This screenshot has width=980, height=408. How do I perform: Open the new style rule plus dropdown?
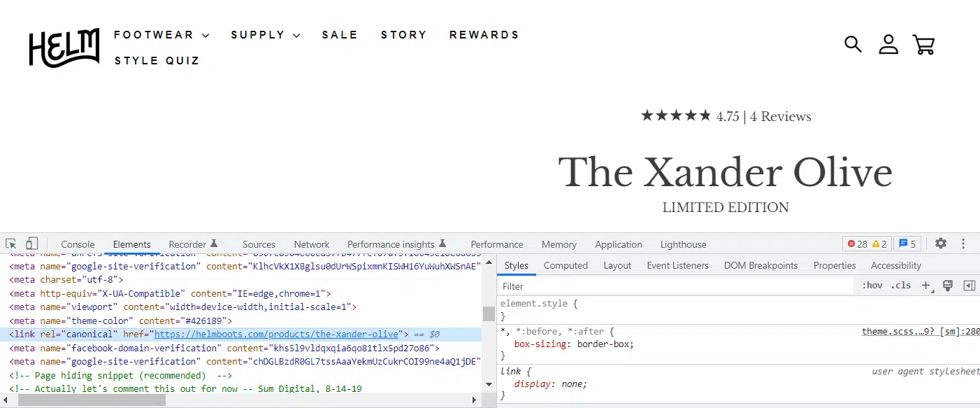[926, 285]
